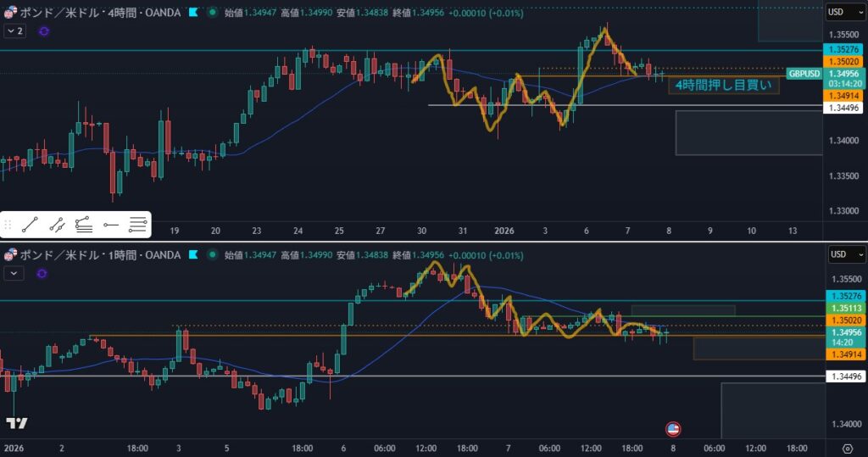Open the USD currency dropdown on lower chart
868x457 pixels.
pos(845,254)
